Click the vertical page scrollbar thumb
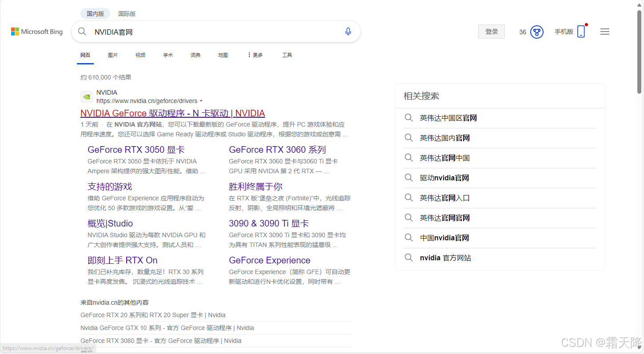The width and height of the screenshot is (644, 354). pos(640,52)
